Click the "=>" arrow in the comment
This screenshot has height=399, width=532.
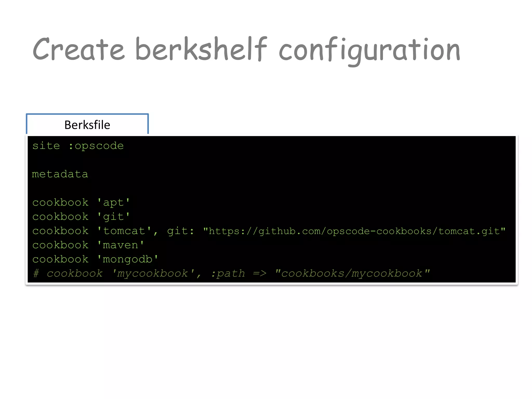(260, 274)
